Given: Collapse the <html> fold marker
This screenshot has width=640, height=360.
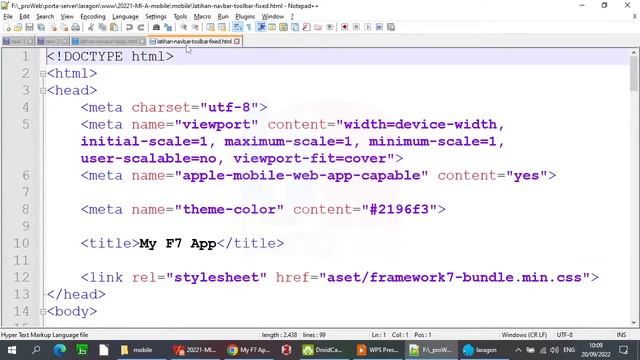Looking at the screenshot, I should [43, 74].
